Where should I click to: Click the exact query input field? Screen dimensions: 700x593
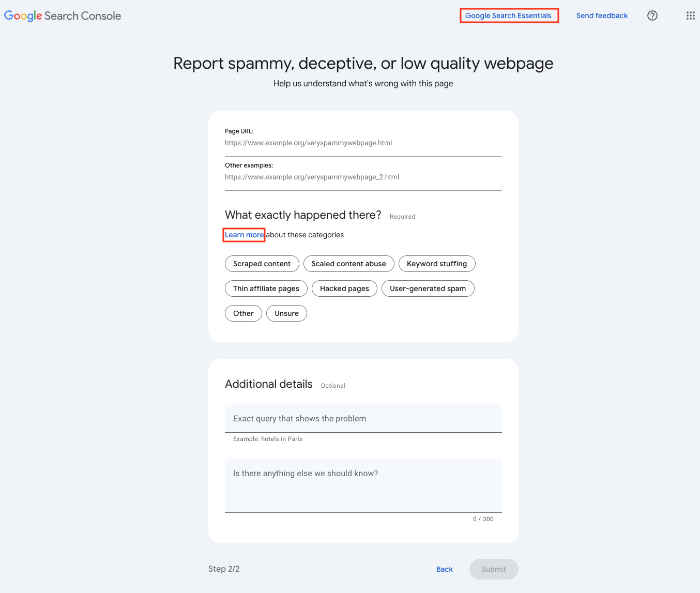pyautogui.click(x=363, y=418)
